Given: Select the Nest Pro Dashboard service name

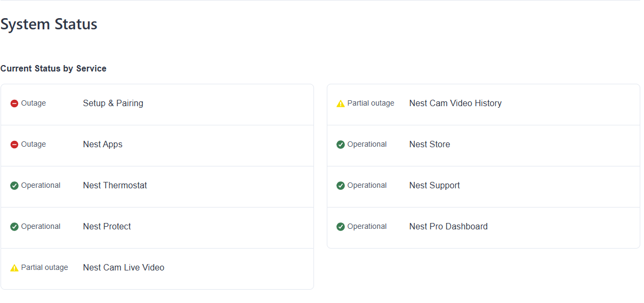Looking at the screenshot, I should pyautogui.click(x=448, y=227).
